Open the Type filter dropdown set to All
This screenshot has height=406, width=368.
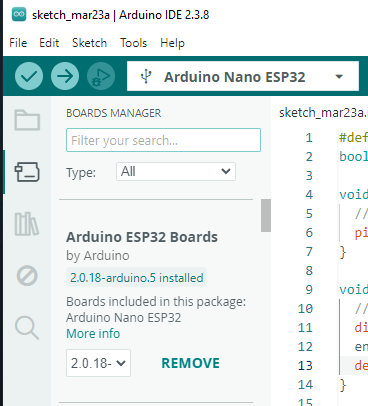click(x=176, y=172)
